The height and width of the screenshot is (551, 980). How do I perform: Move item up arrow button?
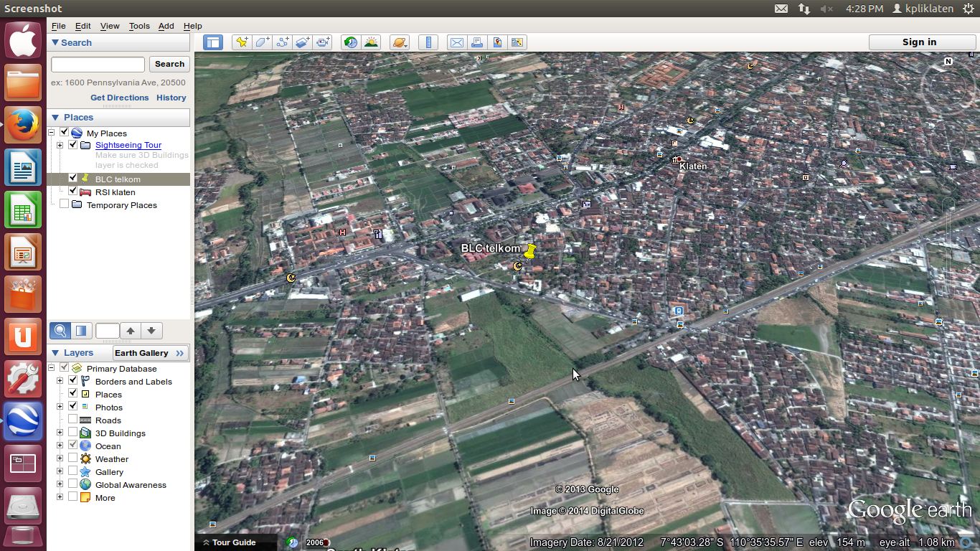tap(130, 331)
